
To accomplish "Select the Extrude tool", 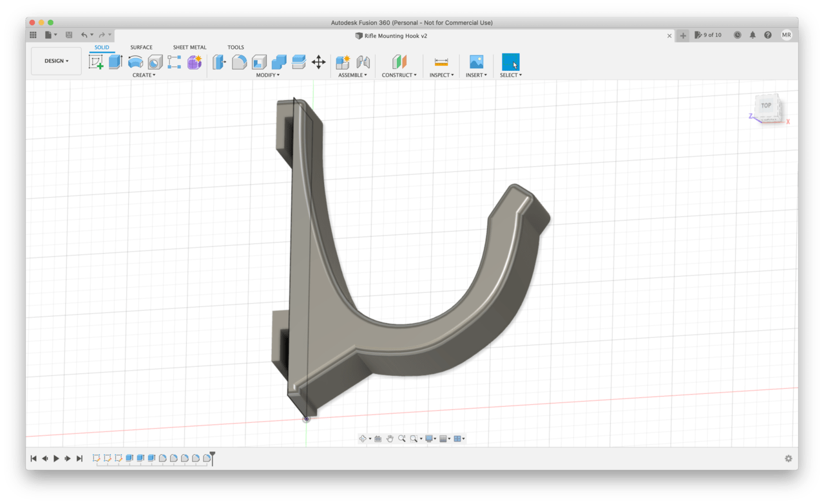I will click(x=115, y=62).
